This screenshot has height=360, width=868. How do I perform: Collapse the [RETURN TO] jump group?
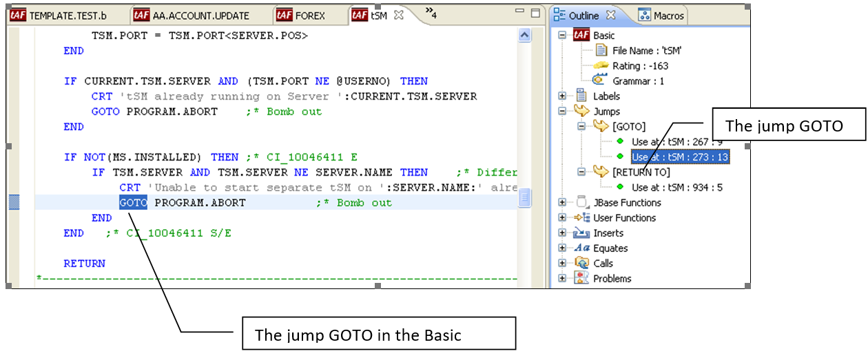(x=582, y=172)
